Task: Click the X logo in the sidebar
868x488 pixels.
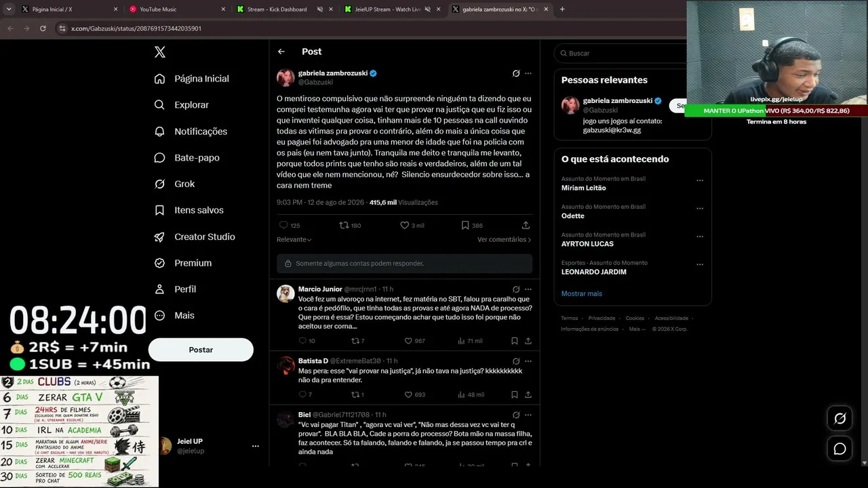Action: (160, 52)
